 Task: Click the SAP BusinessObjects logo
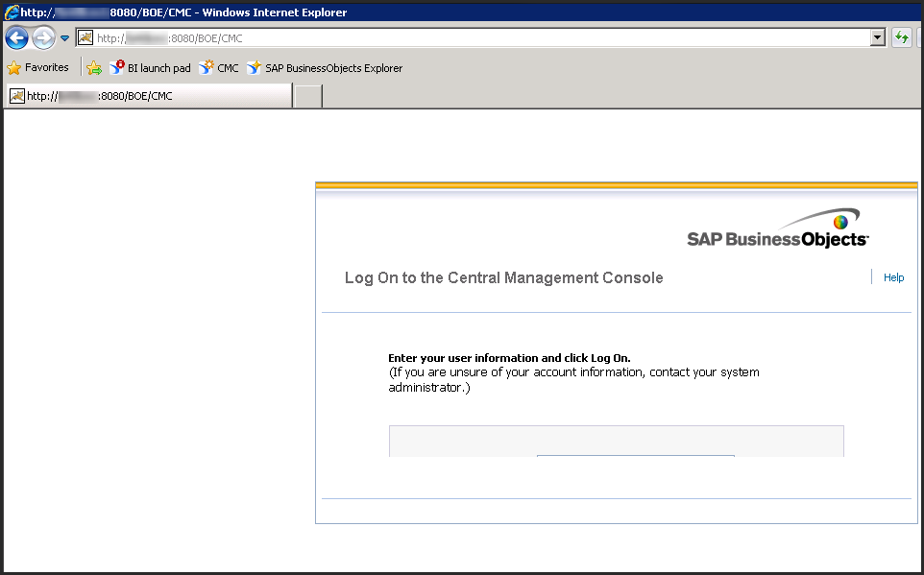[x=778, y=228]
